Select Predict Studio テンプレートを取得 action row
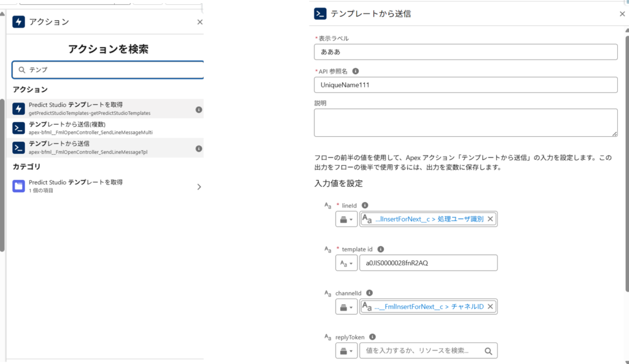This screenshot has height=364, width=629. (x=105, y=109)
